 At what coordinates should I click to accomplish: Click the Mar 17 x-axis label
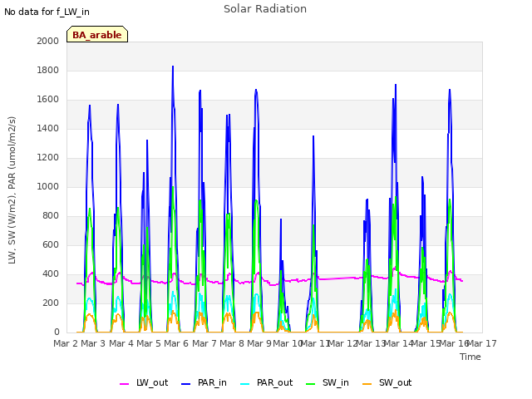(x=480, y=343)
